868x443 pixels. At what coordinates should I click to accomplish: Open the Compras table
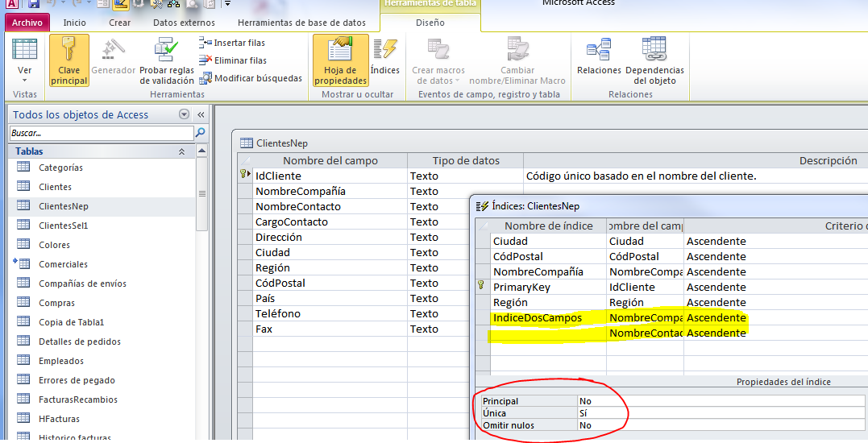tap(56, 303)
